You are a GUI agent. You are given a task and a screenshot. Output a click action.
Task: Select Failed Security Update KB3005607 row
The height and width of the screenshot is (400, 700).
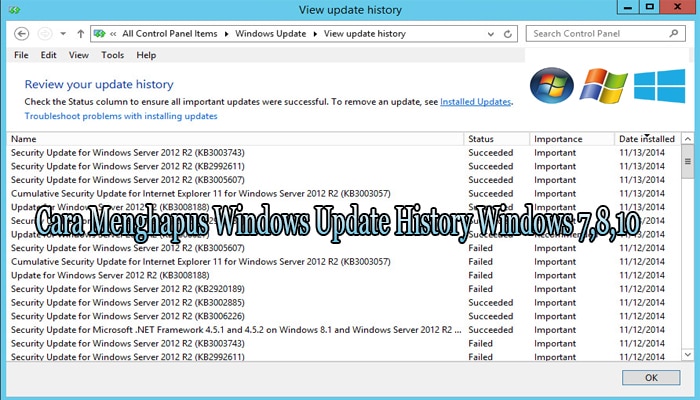click(x=344, y=248)
